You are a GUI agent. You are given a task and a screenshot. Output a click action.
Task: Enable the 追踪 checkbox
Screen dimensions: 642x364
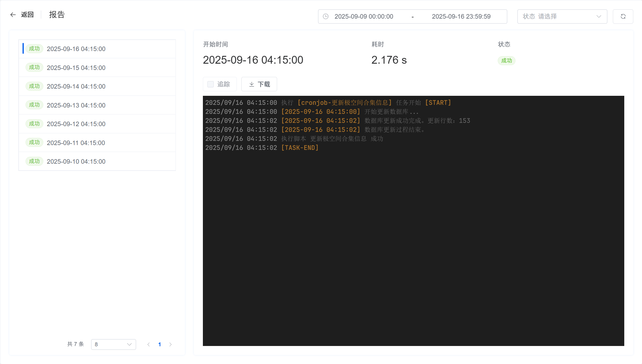tap(210, 84)
